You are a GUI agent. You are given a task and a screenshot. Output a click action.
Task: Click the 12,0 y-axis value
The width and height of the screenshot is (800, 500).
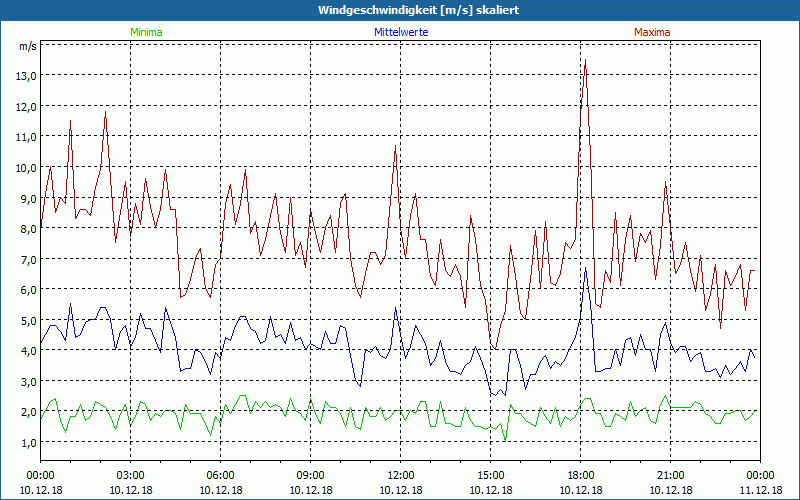(27, 107)
